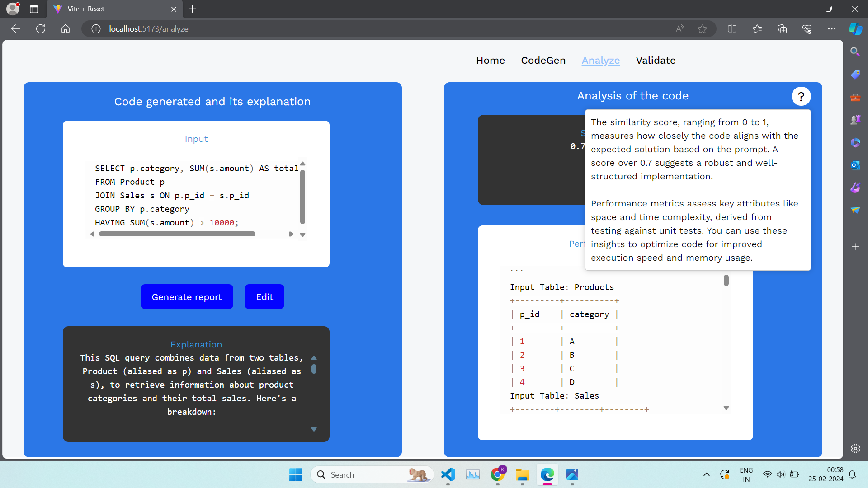Screen dimensions: 868x488
Task: Refresh the page with reload icon
Action: 41,29
